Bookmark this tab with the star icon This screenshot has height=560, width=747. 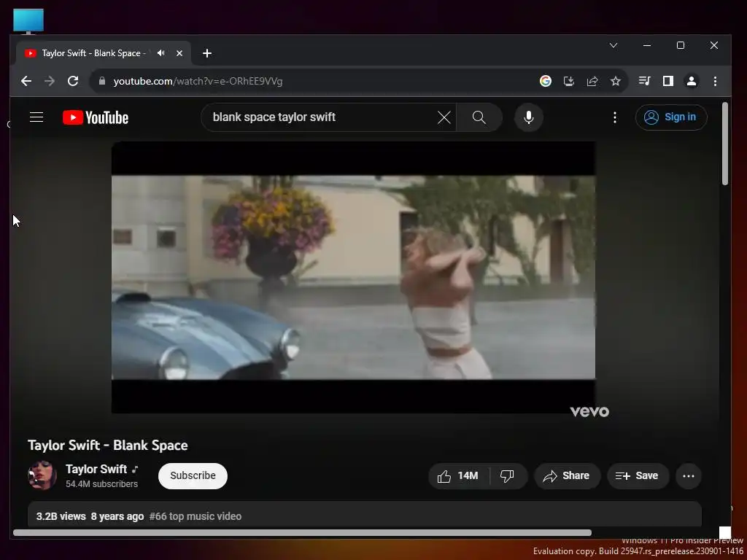616,81
